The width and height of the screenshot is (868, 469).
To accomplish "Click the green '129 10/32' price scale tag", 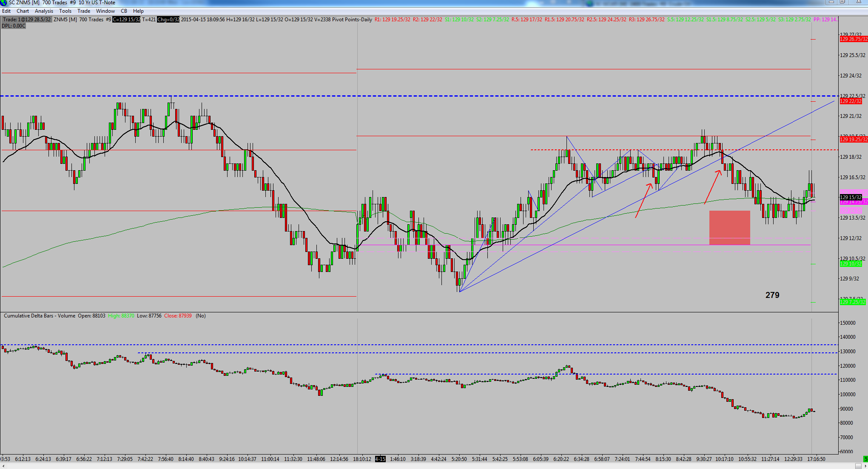I will (851, 264).
